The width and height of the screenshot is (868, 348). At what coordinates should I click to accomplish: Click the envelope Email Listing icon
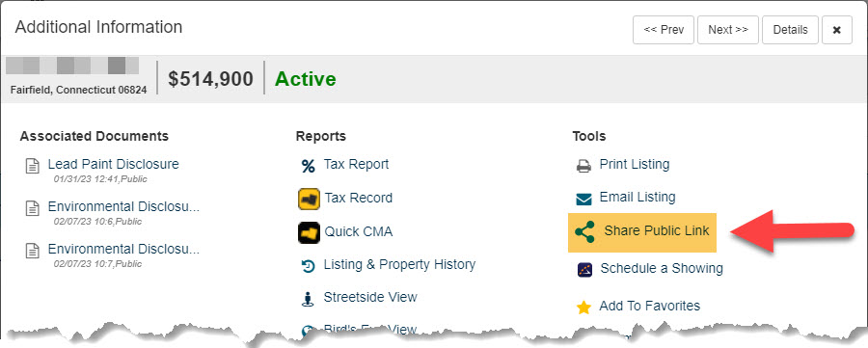tap(584, 199)
